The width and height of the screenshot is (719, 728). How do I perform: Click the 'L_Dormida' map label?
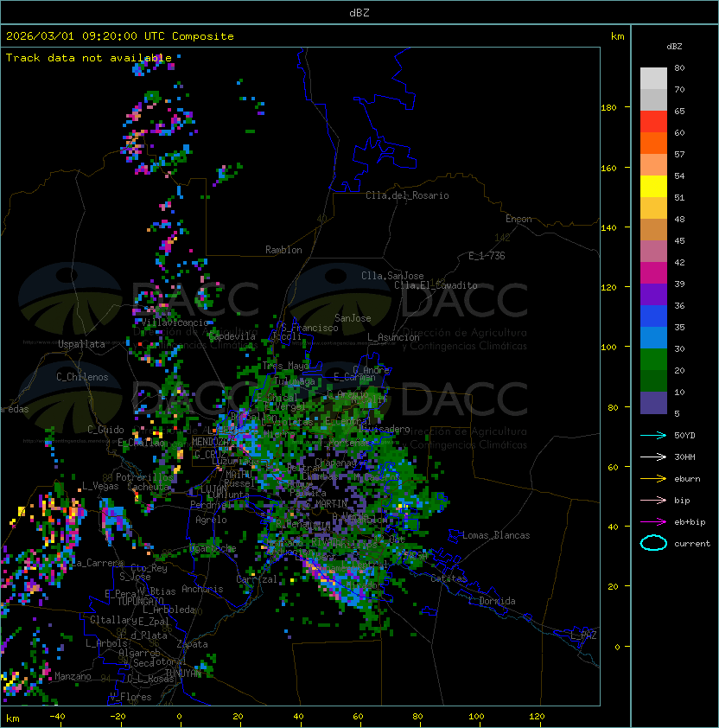[492, 601]
